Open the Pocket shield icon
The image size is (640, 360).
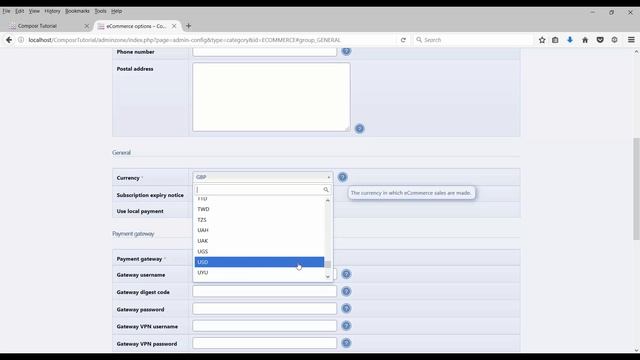click(x=600, y=40)
